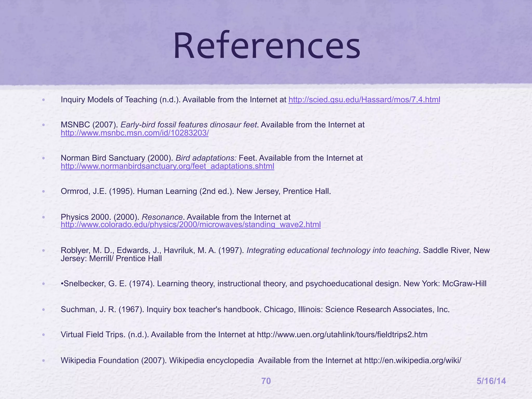Image resolution: width=532 pixels, height=399 pixels.
Task: Click italic Early-bird fossil features dinosaur feet
Action: click(189, 125)
